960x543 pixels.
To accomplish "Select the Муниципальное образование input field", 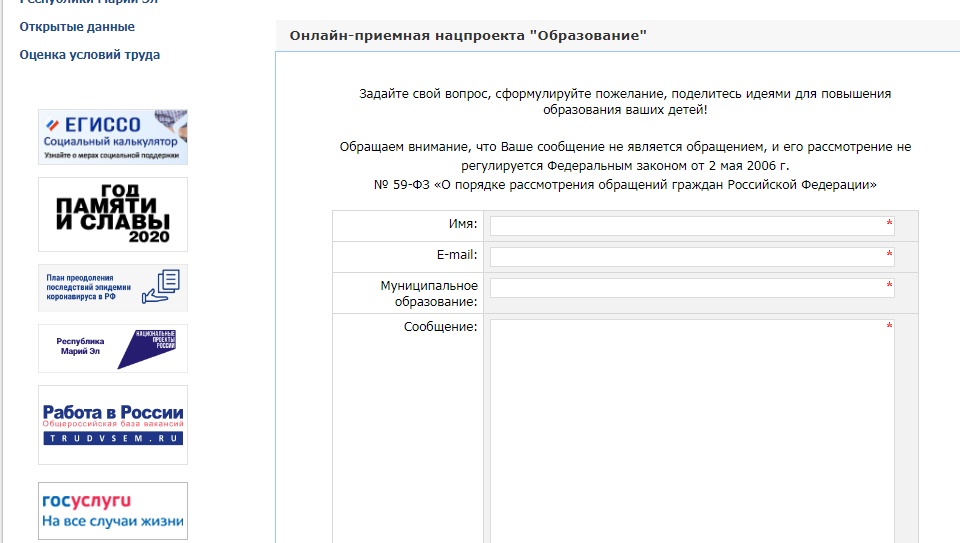I will pos(691,288).
